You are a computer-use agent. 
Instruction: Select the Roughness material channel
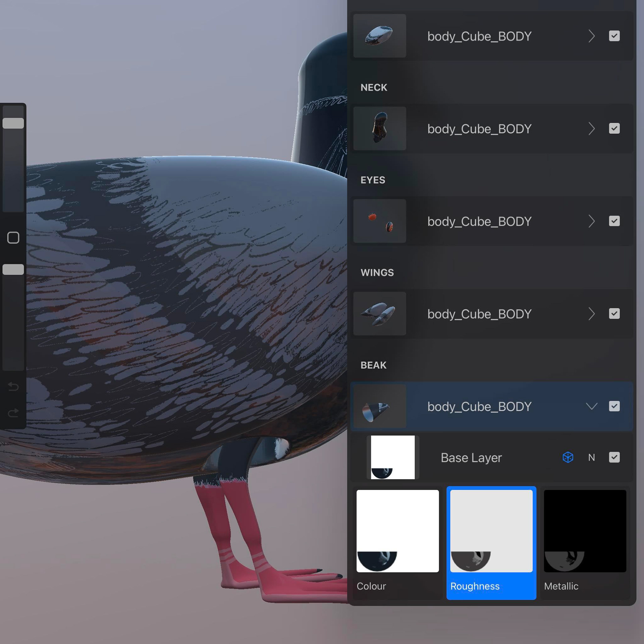click(491, 543)
